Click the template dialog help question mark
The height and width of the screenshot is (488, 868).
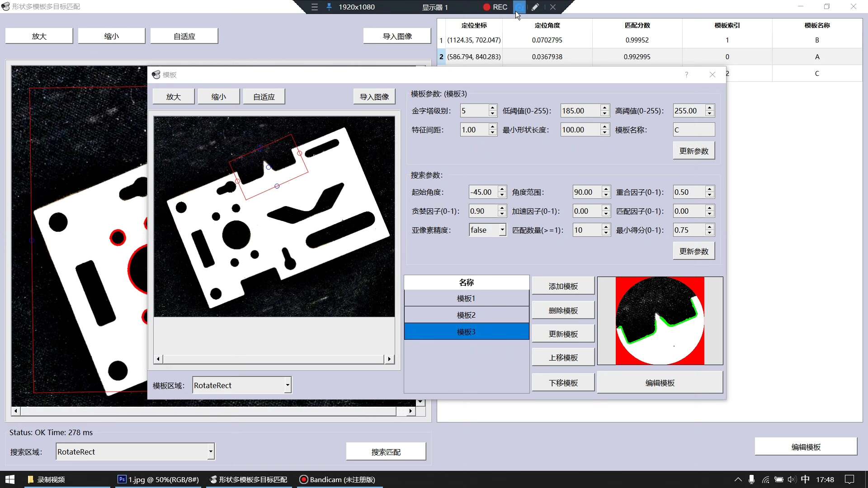[686, 75]
